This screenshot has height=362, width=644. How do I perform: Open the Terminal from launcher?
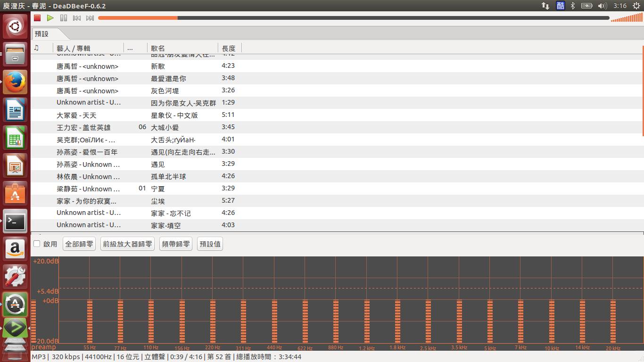(15, 221)
